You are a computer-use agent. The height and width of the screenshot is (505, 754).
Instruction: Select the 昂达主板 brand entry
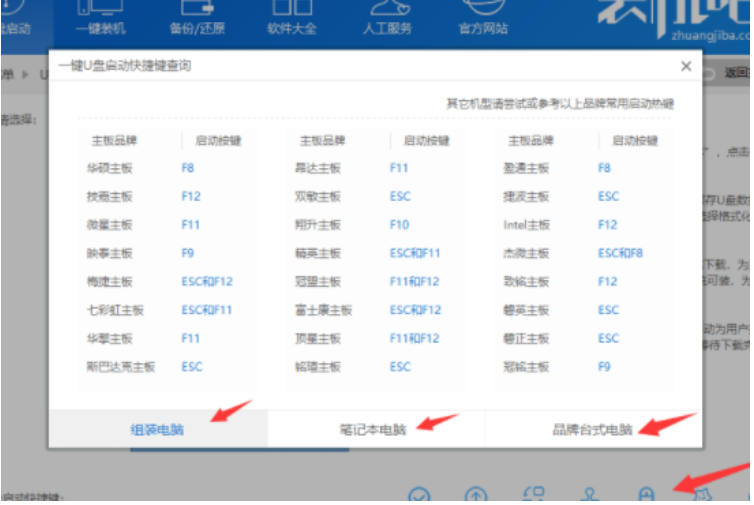pos(318,168)
